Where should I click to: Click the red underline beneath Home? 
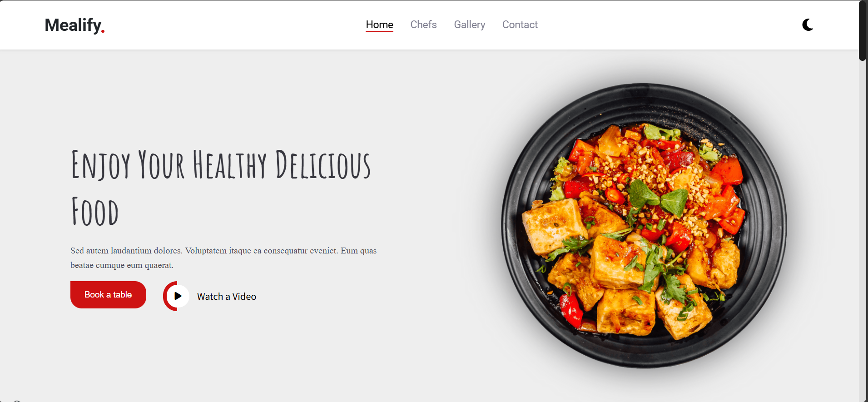point(379,31)
